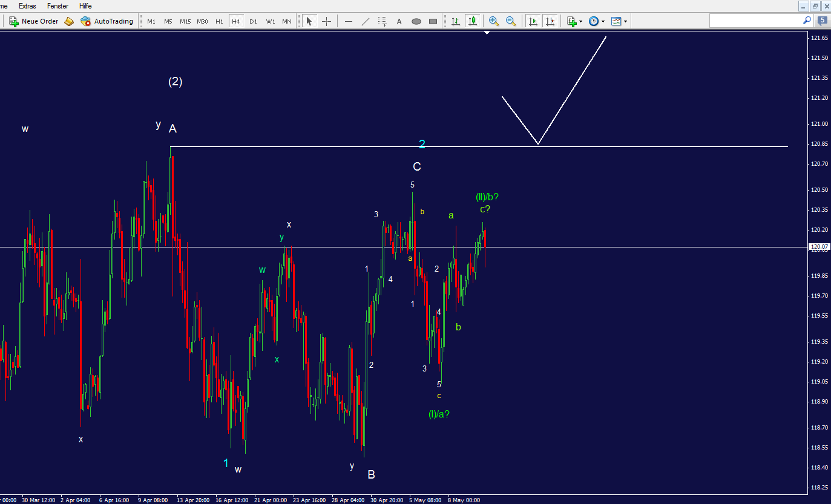
Task: Select the Text Label tool
Action: 399,21
